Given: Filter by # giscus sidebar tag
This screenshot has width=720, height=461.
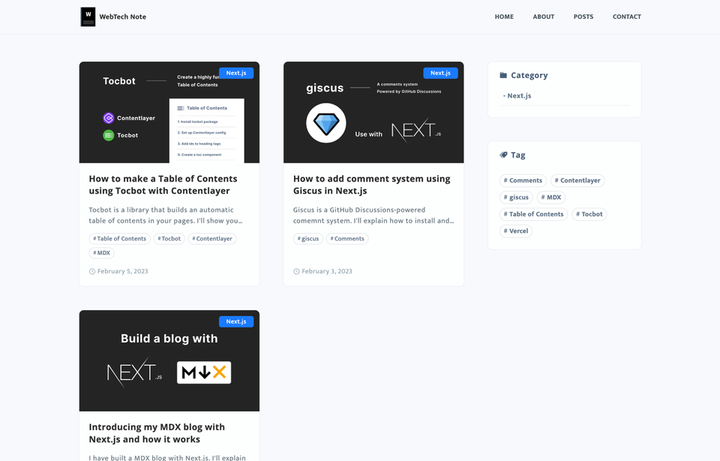Looking at the screenshot, I should pyautogui.click(x=516, y=197).
